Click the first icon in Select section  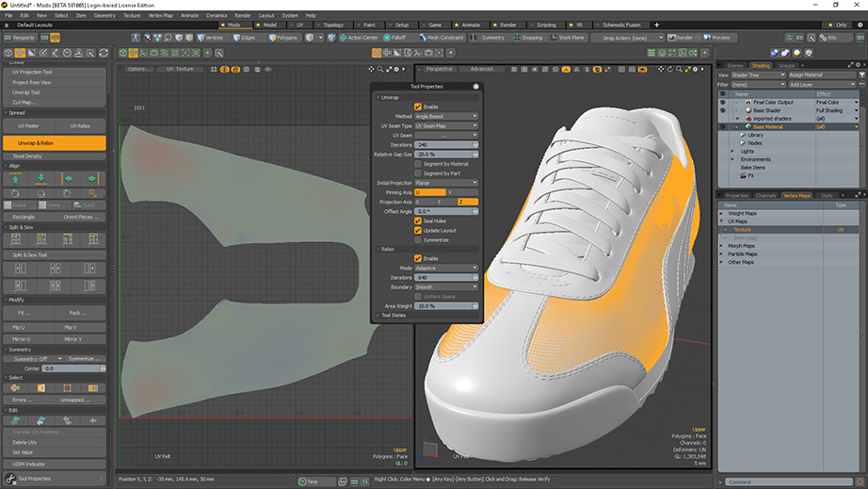pyautogui.click(x=15, y=387)
